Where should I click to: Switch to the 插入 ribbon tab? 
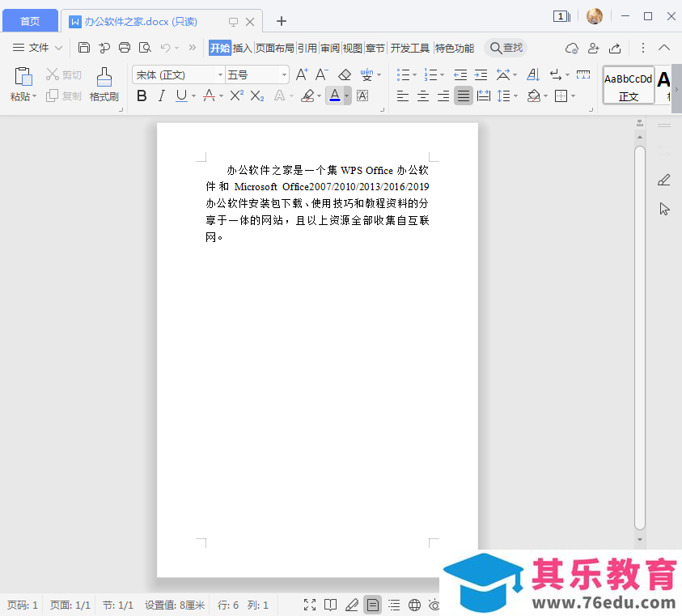tap(243, 48)
